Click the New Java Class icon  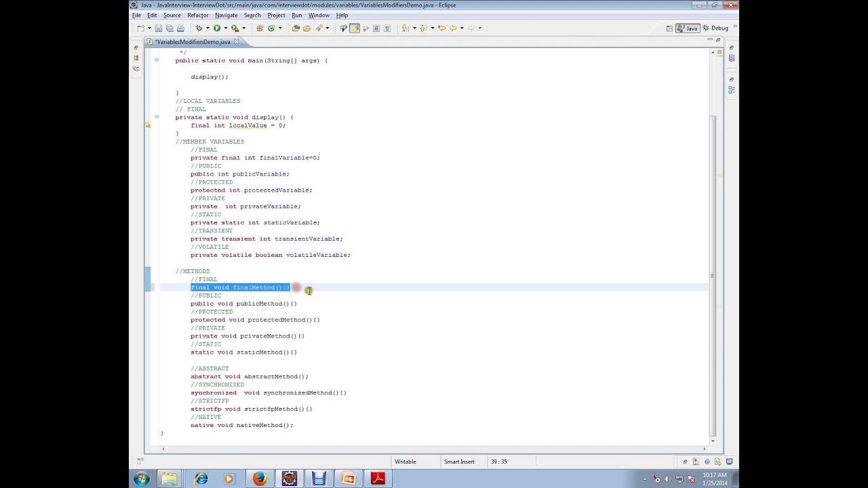pyautogui.click(x=271, y=28)
